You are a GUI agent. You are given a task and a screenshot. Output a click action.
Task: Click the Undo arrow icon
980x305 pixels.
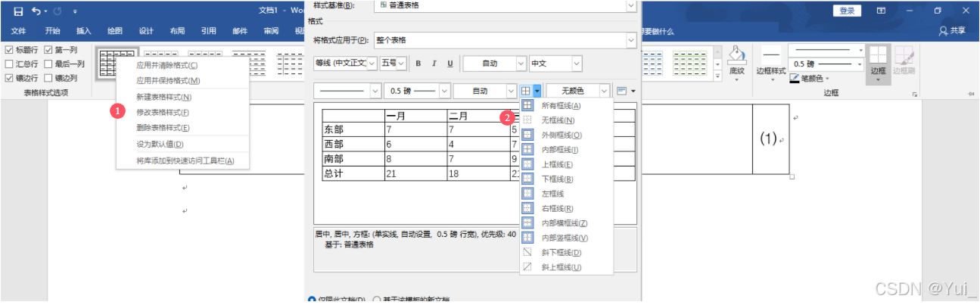tap(37, 11)
